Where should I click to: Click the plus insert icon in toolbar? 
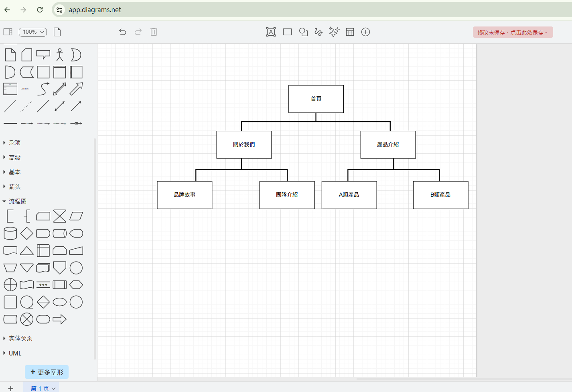(x=365, y=32)
